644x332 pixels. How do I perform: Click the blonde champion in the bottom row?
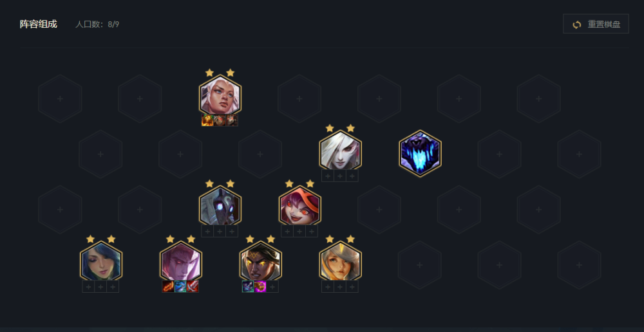pos(341,263)
